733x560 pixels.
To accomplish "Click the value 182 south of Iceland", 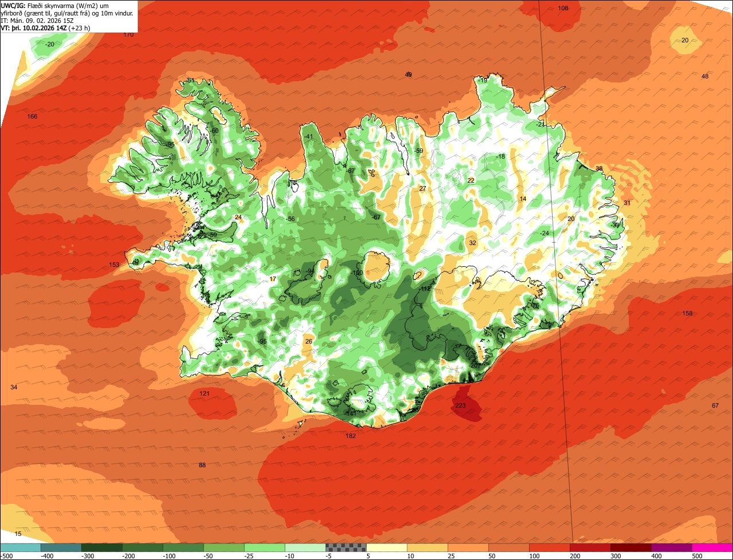I will coord(350,436).
